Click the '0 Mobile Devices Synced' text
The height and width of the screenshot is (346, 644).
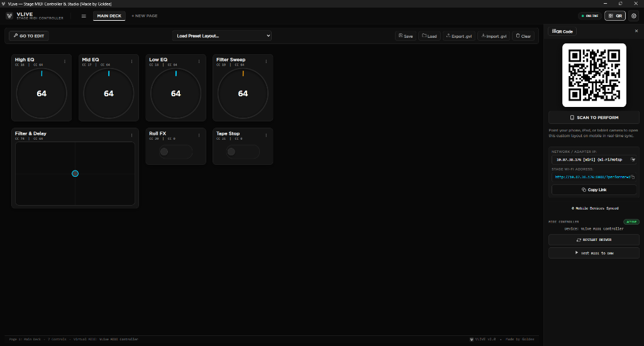(595, 208)
